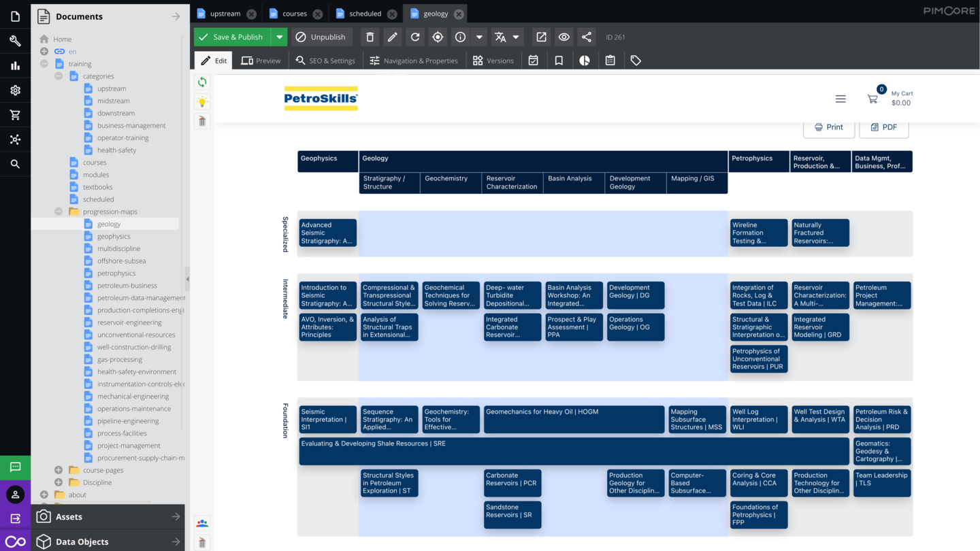Click the Save & Publish button
Screen dimensions: 980x551
(x=232, y=37)
